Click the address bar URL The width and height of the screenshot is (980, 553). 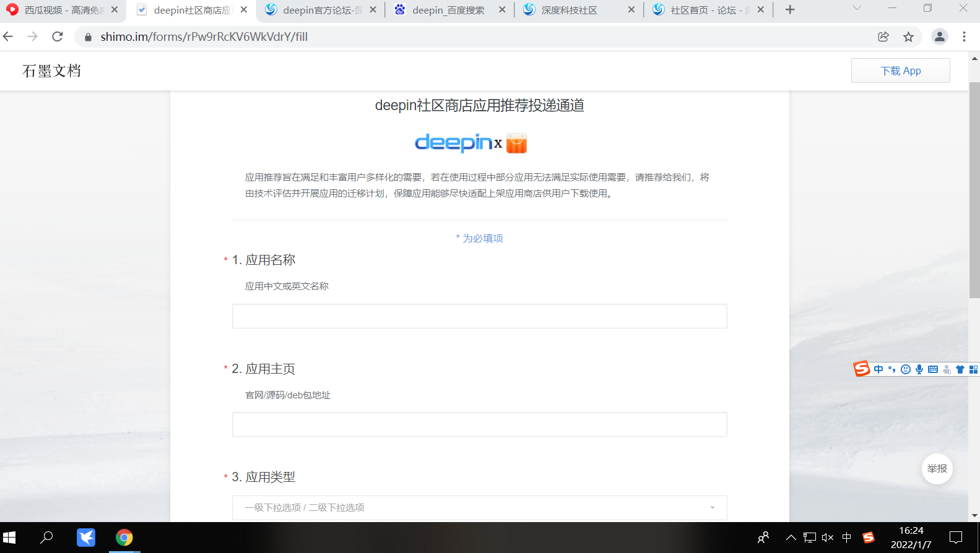[204, 37]
